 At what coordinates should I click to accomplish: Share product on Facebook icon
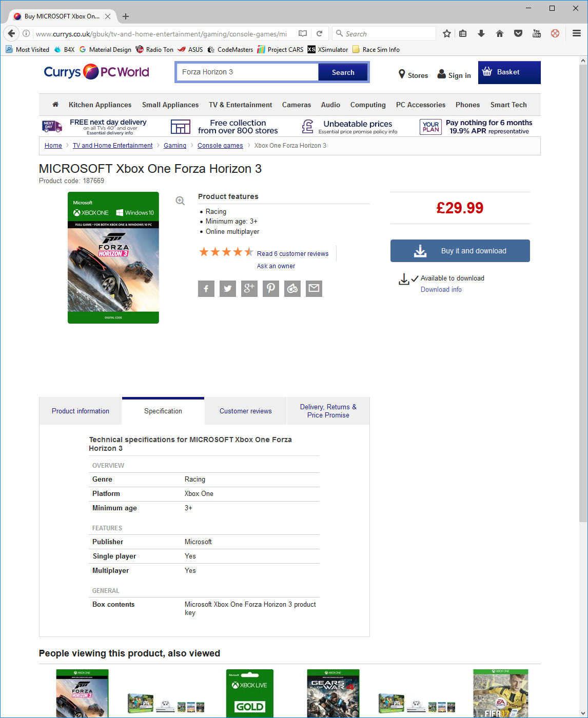coord(206,289)
